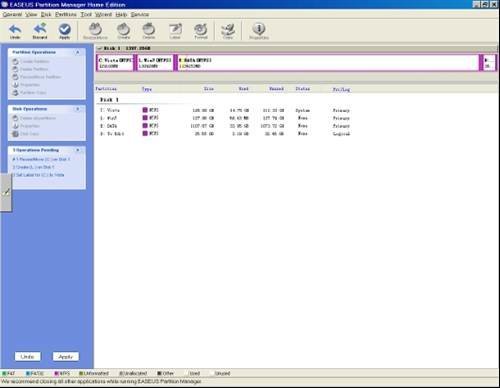The height and width of the screenshot is (388, 500).
Task: Open the Wizard menu
Action: [103, 15]
